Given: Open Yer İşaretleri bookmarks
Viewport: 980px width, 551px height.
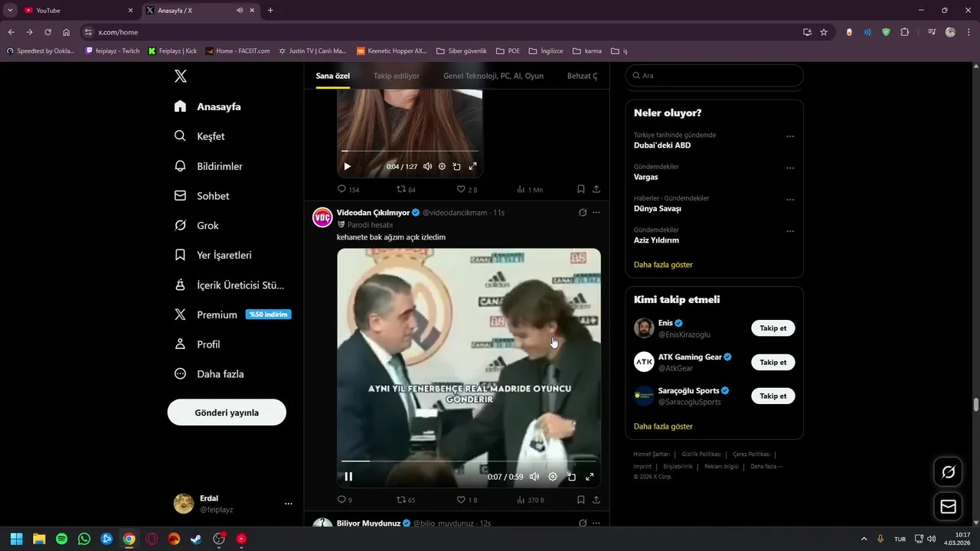Looking at the screenshot, I should pyautogui.click(x=213, y=255).
